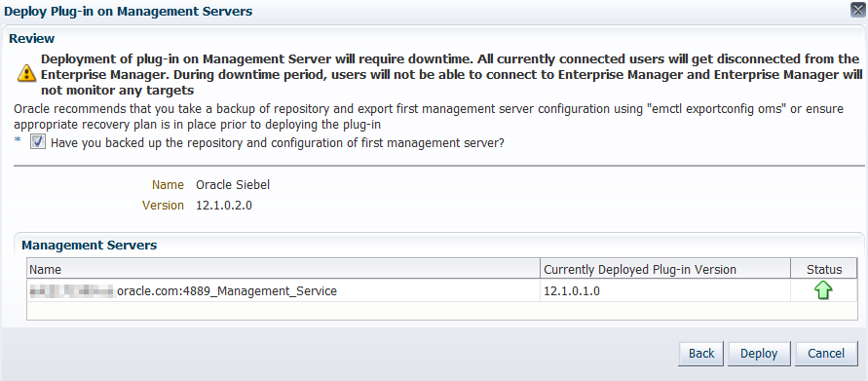The width and height of the screenshot is (868, 381).
Task: Click the Deploy button
Action: 758,354
